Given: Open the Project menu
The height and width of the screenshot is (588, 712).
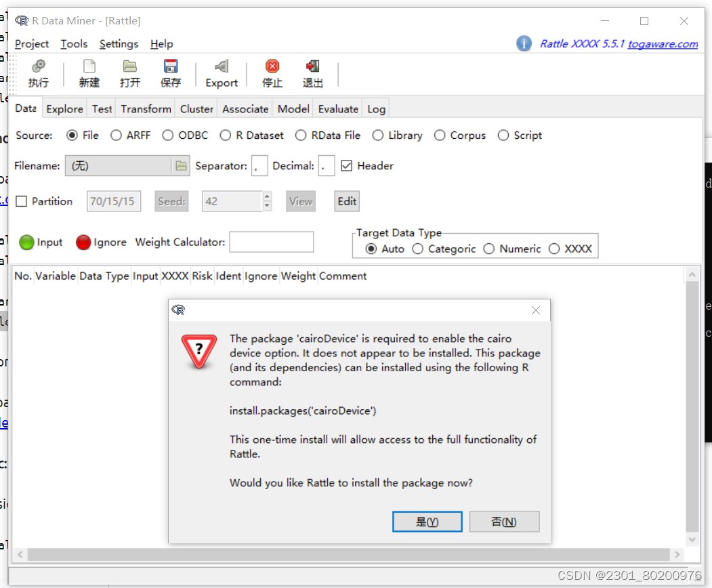Looking at the screenshot, I should [x=32, y=44].
